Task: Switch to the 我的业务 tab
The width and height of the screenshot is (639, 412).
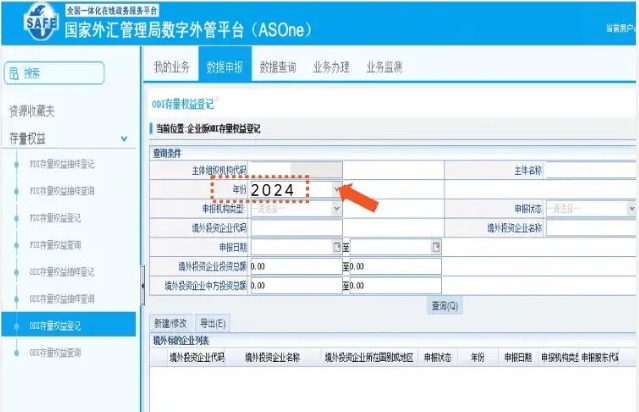Action: (x=172, y=67)
